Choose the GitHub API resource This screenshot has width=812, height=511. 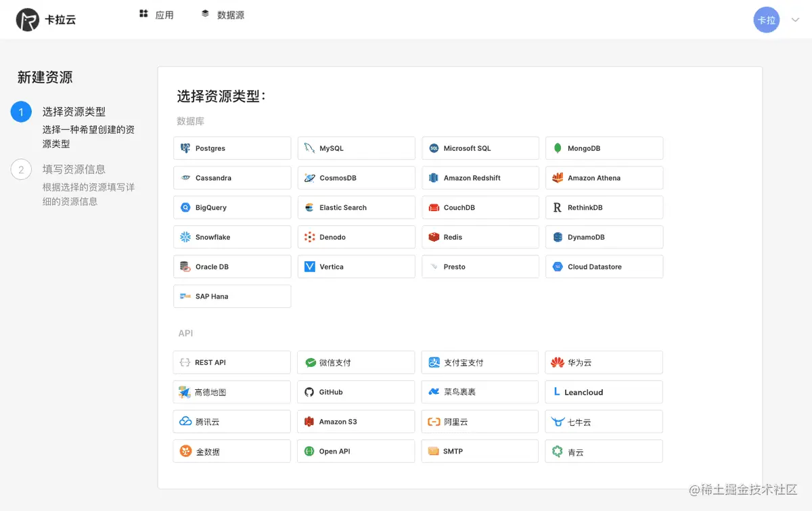coord(356,391)
